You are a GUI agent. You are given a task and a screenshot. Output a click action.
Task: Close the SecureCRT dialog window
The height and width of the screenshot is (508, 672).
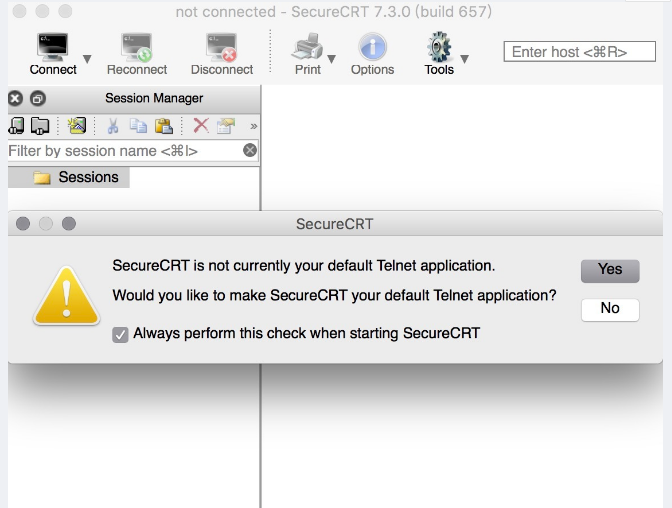(23, 223)
